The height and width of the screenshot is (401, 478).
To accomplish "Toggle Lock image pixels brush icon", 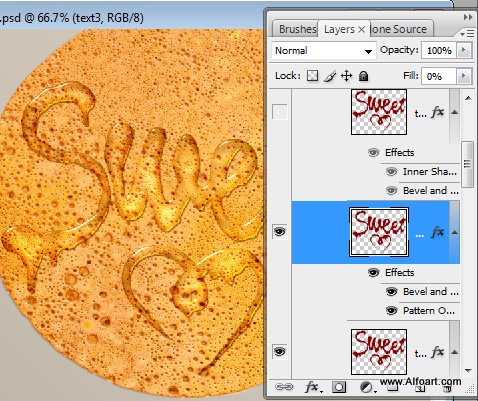I will click(x=330, y=76).
